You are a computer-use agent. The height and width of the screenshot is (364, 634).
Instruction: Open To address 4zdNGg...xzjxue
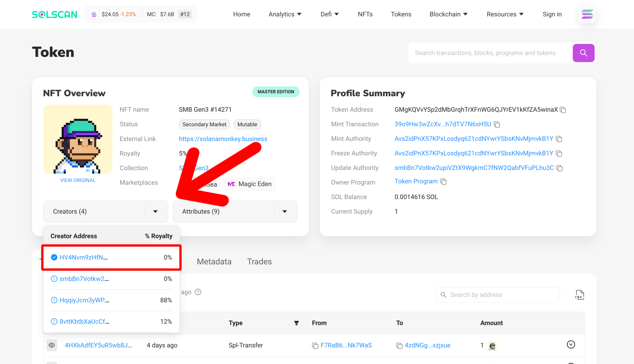[x=428, y=345]
